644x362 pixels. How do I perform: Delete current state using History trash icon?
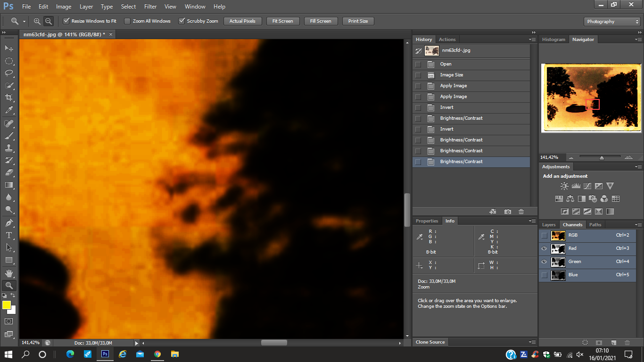coord(521,212)
